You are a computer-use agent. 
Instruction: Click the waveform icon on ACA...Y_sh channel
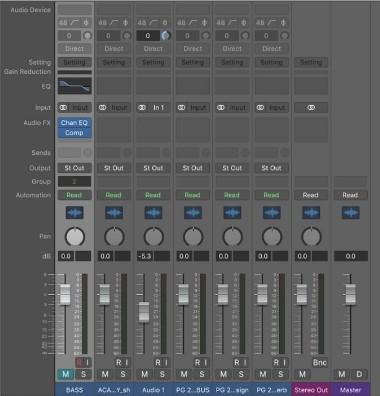tap(114, 213)
